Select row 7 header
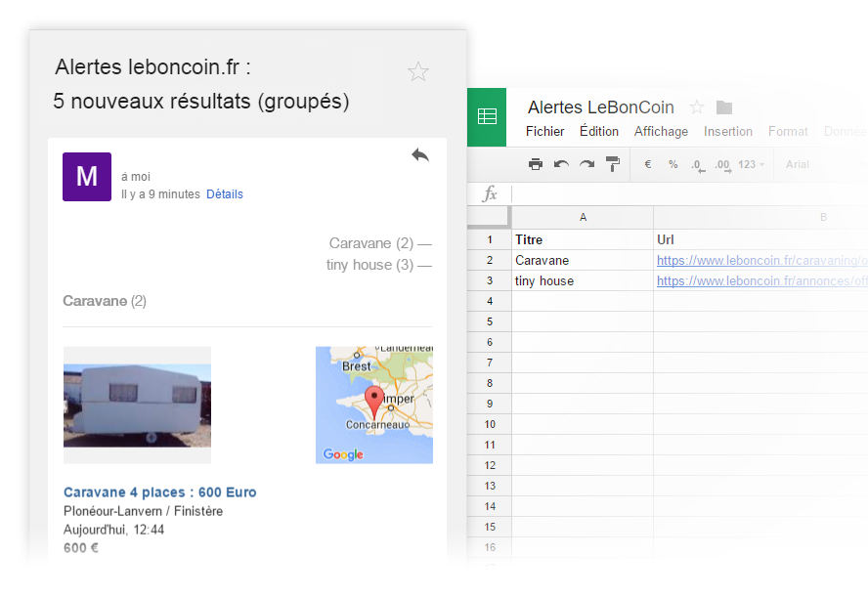868x598 pixels. (x=490, y=363)
